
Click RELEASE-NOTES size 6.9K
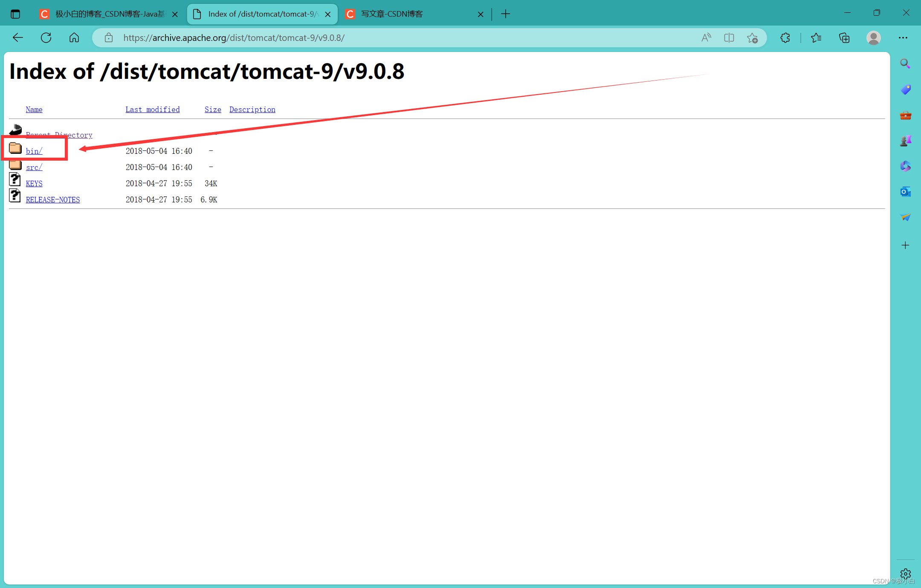[x=209, y=200]
